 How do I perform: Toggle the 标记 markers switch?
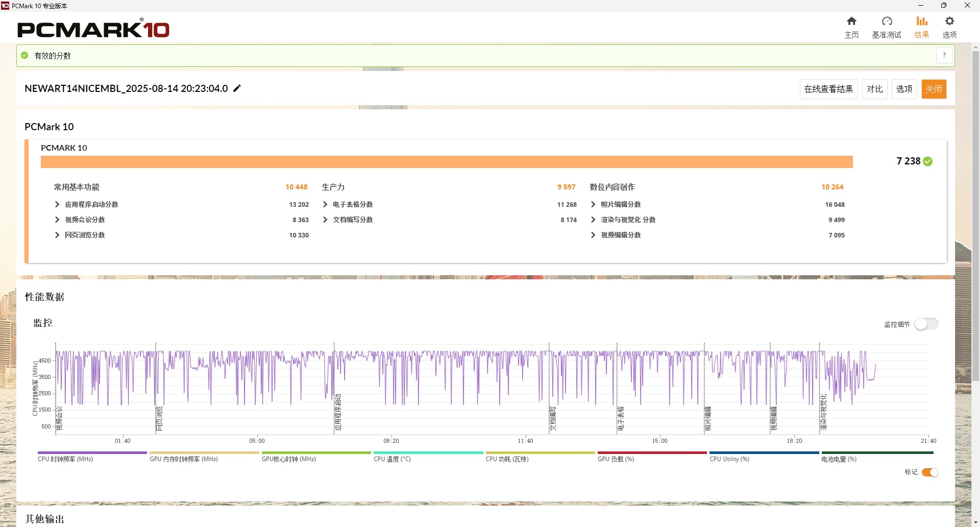pos(930,472)
